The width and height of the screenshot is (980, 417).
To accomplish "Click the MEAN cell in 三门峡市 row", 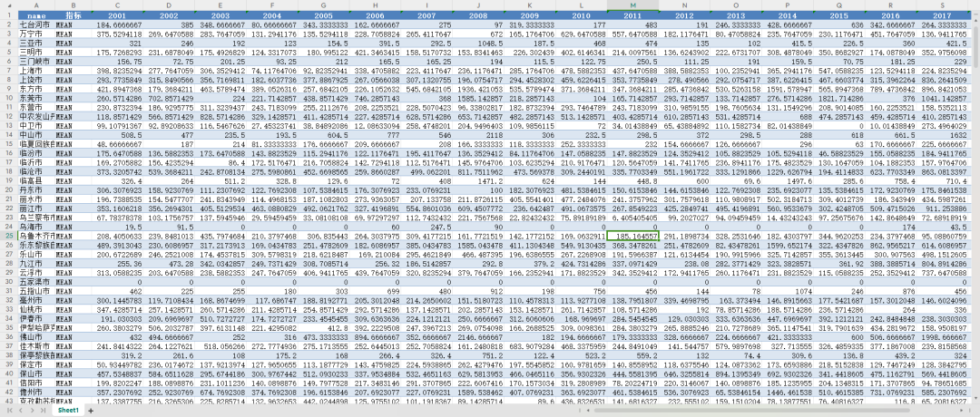I will click(73, 62).
